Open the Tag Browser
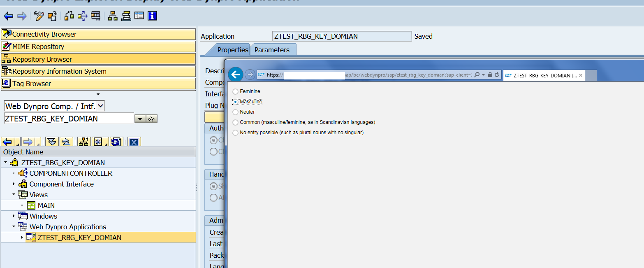 [98, 84]
